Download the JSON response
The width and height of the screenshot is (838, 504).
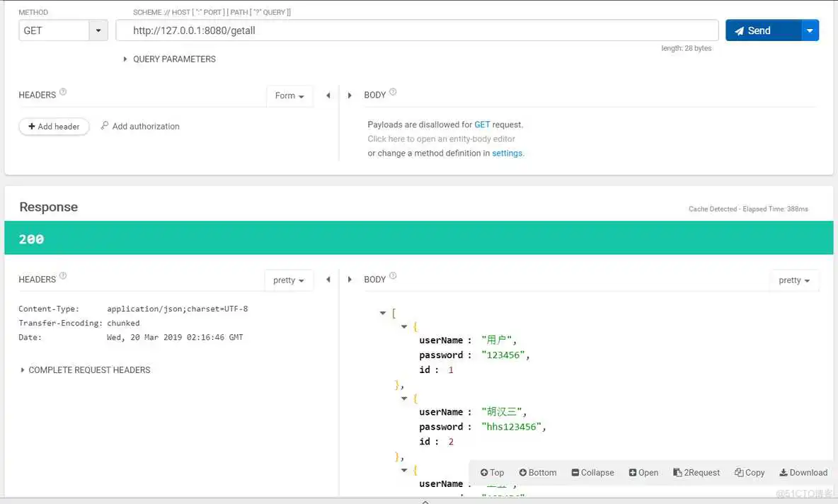point(803,472)
